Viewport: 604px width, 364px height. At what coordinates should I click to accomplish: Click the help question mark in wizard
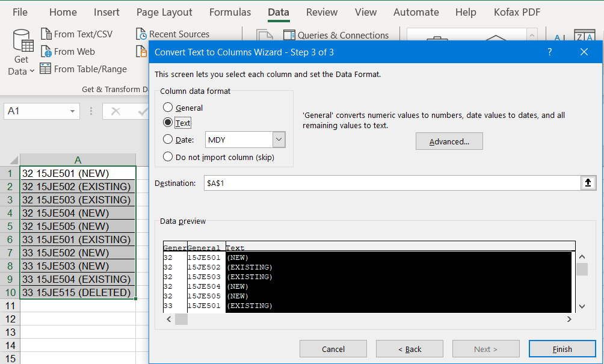click(550, 52)
